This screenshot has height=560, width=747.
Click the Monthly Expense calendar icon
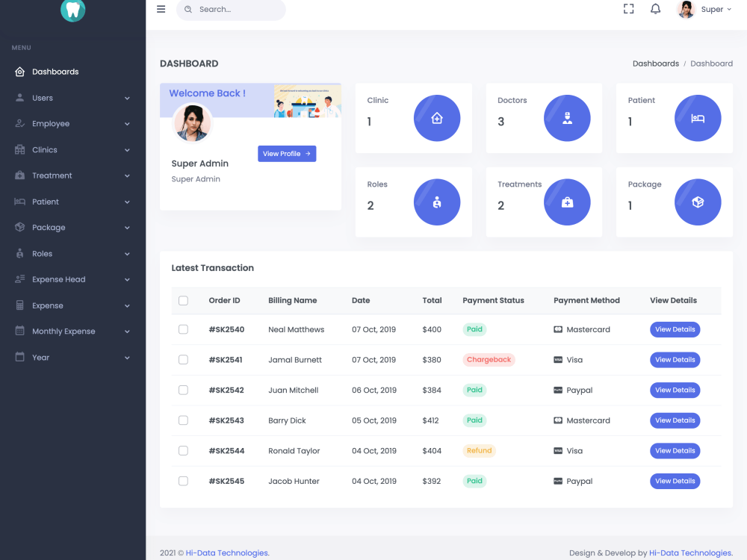[x=19, y=331]
